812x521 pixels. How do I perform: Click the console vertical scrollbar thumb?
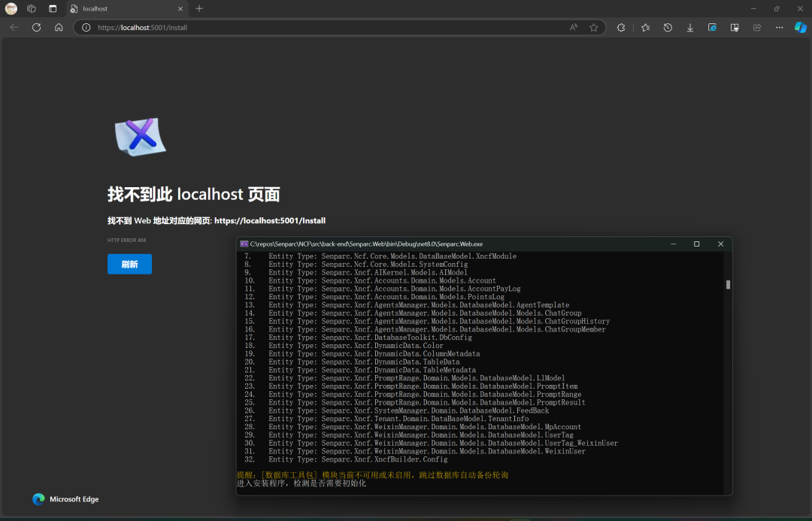coord(728,285)
